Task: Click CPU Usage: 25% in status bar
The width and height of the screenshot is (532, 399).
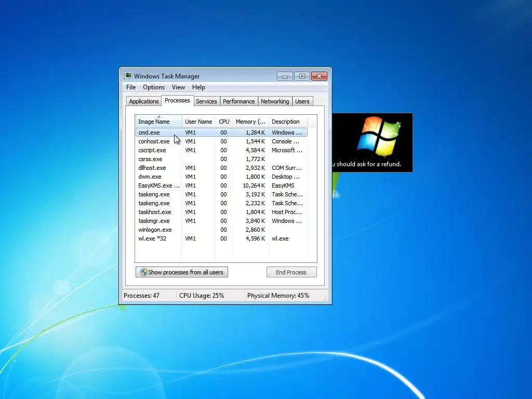Action: tap(202, 296)
